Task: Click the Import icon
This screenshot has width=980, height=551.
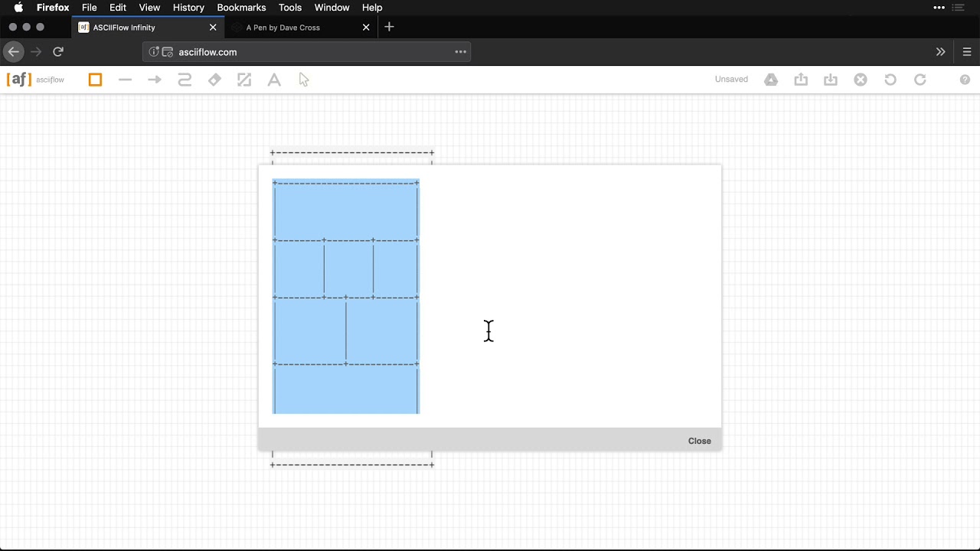Action: pyautogui.click(x=831, y=80)
